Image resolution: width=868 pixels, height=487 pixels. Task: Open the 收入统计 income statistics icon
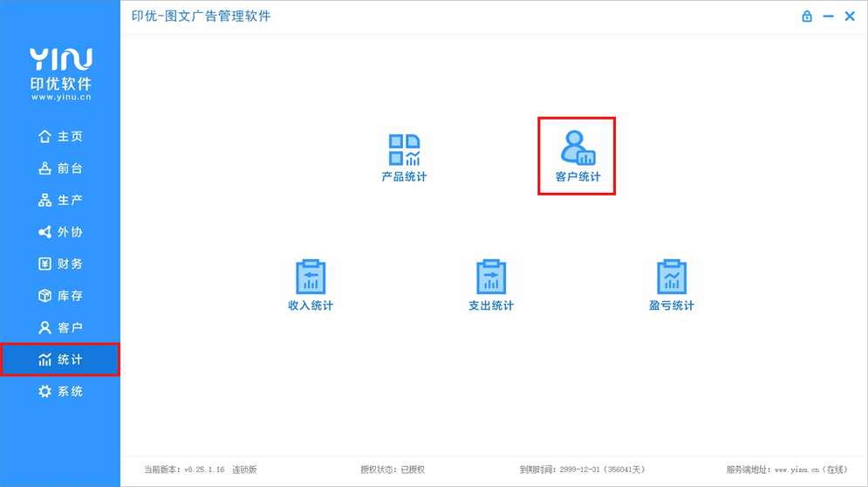tap(311, 285)
